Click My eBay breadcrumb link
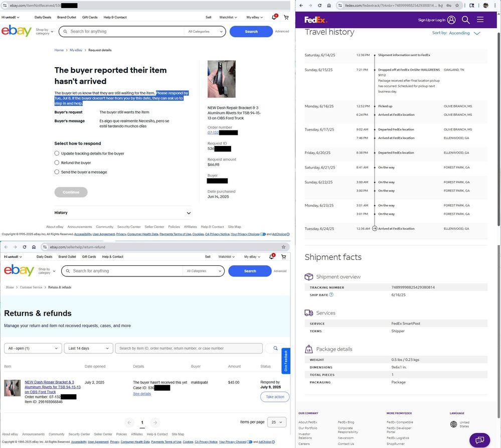The width and height of the screenshot is (501, 448). pyautogui.click(x=76, y=50)
